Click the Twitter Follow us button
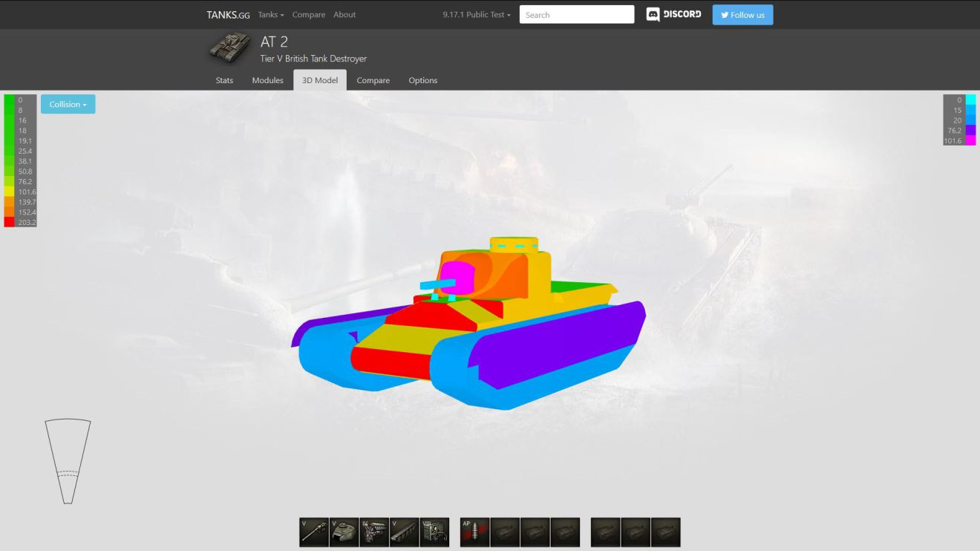The height and width of the screenshot is (551, 980). [x=742, y=15]
